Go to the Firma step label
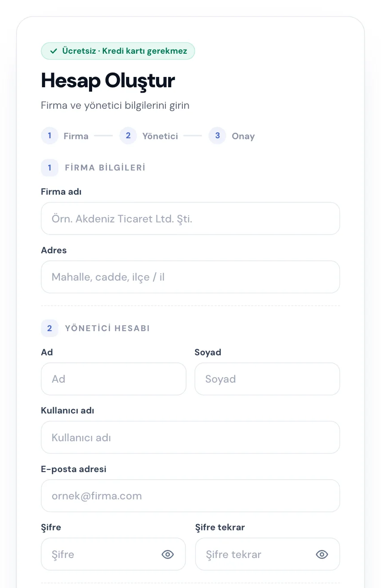381x588 pixels. tap(76, 136)
